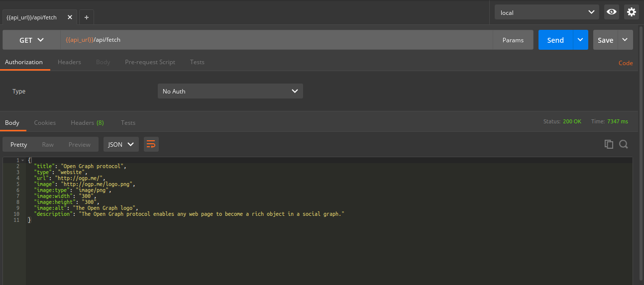The height and width of the screenshot is (285, 644).
Task: Open a new request tab
Action: tap(86, 17)
